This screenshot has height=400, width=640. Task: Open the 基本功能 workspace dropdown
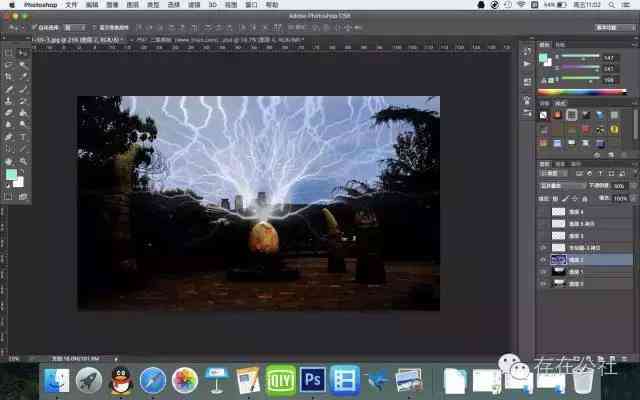coord(615,27)
